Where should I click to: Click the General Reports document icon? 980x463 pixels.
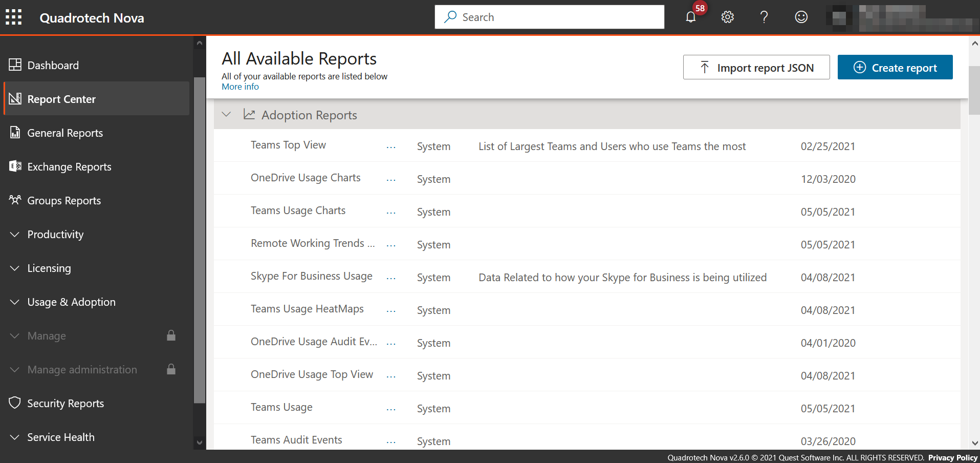coord(15,132)
